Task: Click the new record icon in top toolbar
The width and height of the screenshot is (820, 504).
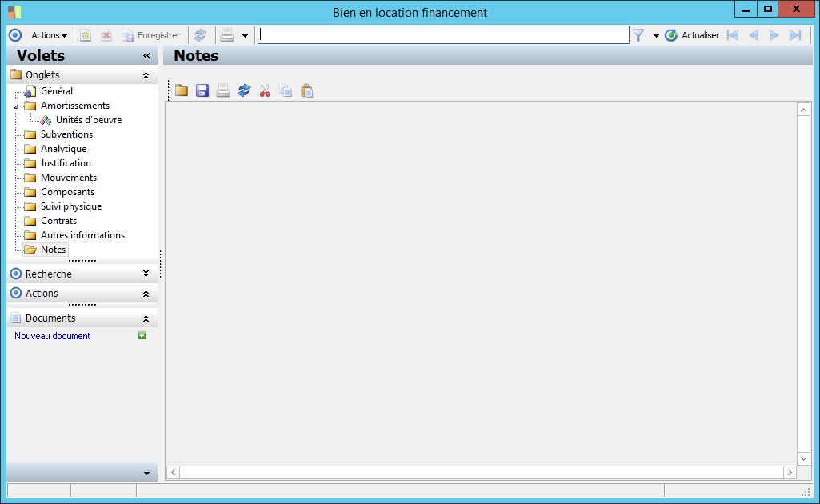Action: click(86, 35)
